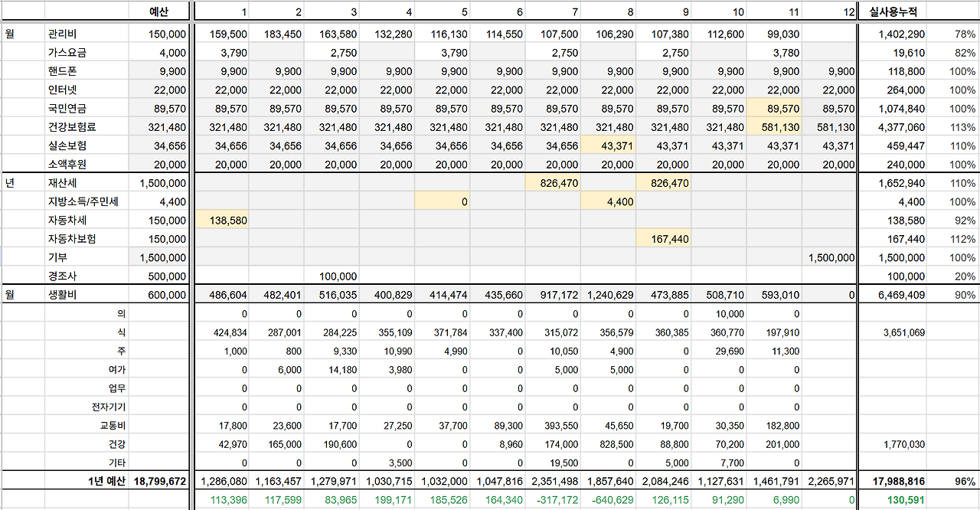Select 관리비 cumulative 1,402,290

click(x=901, y=34)
